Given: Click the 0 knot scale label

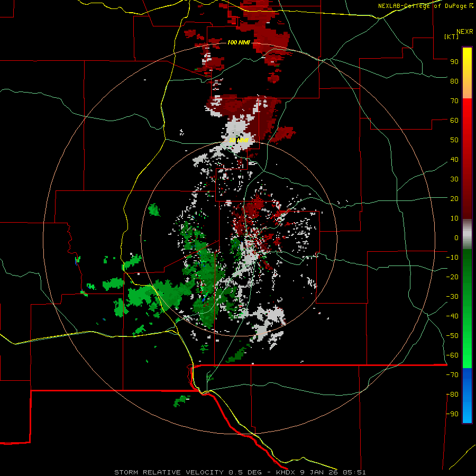Looking at the screenshot, I should click(x=456, y=237).
